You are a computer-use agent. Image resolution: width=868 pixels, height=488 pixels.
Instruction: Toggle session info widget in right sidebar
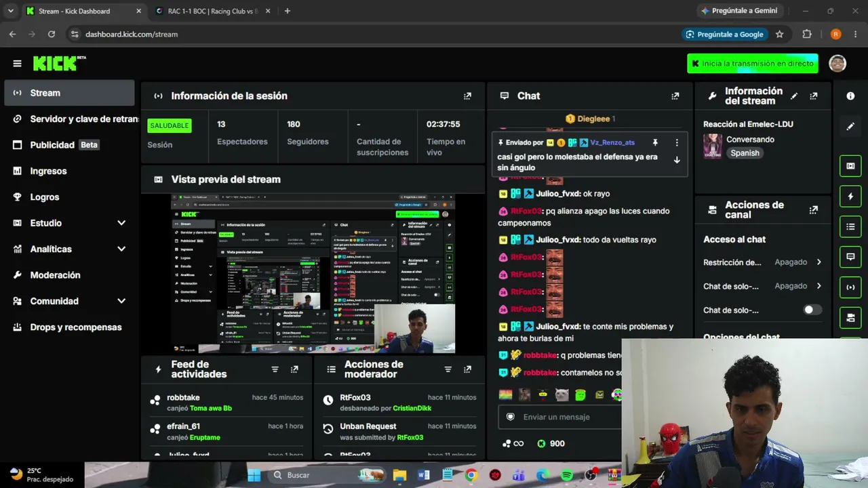tap(850, 287)
